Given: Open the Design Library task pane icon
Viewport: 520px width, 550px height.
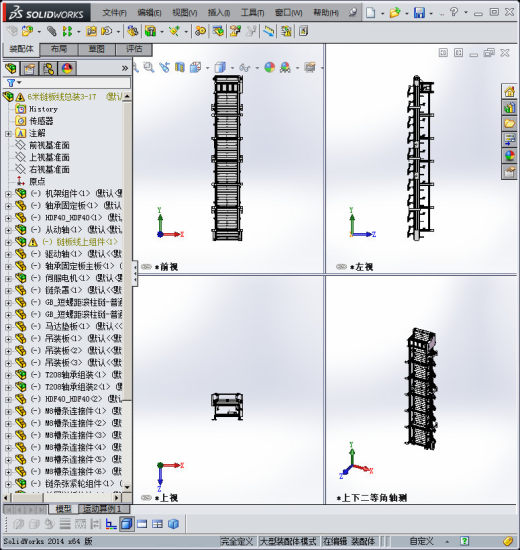Looking at the screenshot, I should point(509,107).
